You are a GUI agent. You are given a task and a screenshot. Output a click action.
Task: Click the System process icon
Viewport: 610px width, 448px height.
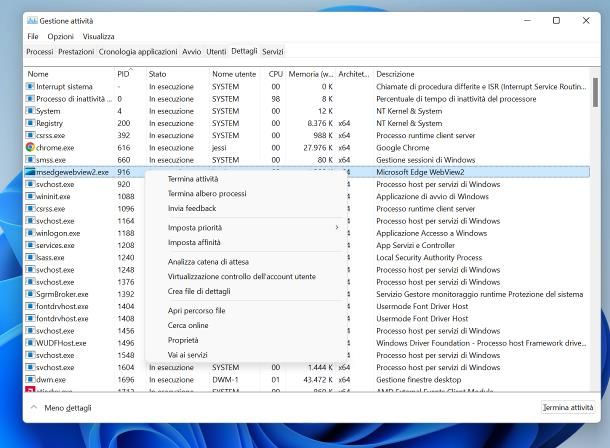click(30, 111)
